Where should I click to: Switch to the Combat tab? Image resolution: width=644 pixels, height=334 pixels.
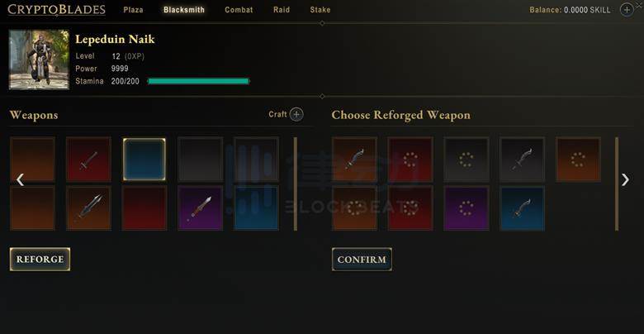[239, 10]
